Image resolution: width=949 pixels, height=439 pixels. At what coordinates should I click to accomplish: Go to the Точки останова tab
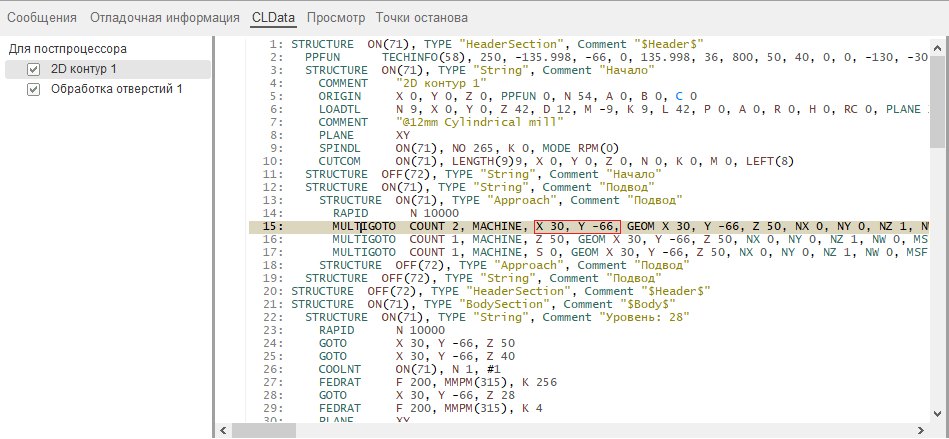click(x=421, y=17)
